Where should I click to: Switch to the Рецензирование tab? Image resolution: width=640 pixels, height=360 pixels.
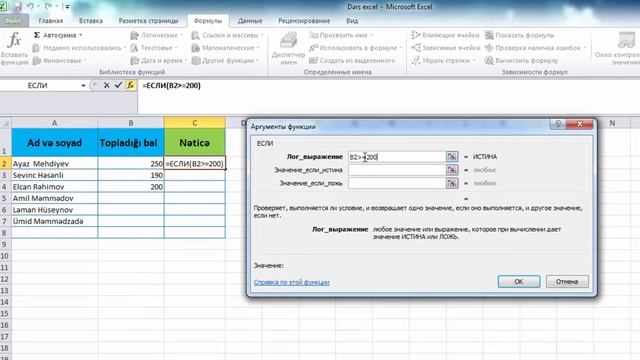point(304,20)
